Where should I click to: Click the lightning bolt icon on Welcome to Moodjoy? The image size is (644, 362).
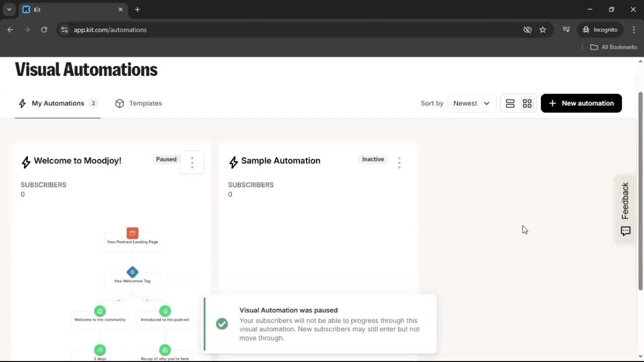pos(26,162)
